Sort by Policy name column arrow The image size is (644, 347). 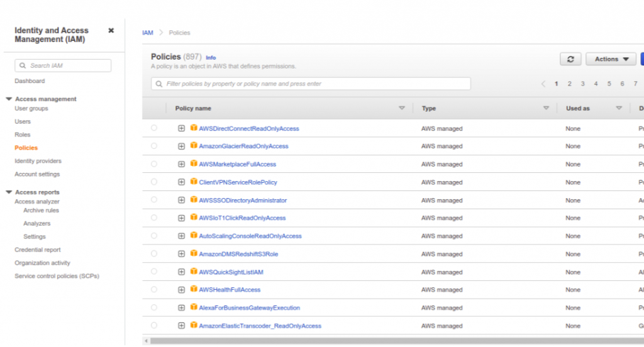coord(402,108)
